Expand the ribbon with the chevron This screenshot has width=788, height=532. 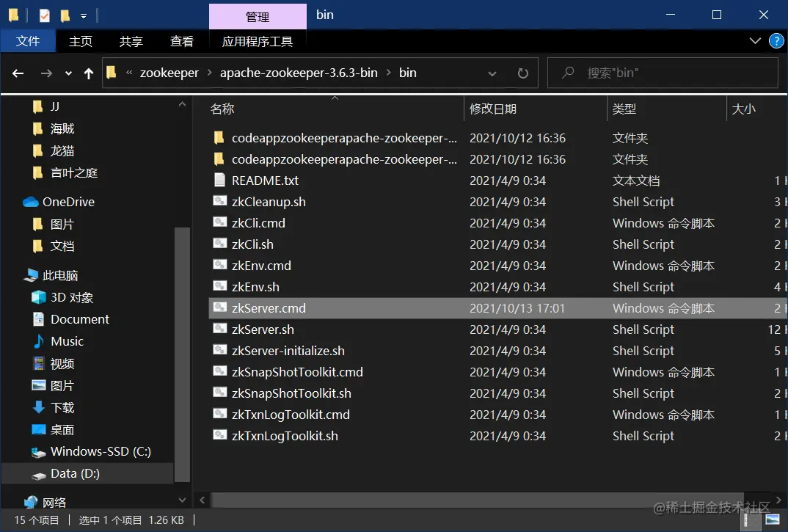click(755, 41)
